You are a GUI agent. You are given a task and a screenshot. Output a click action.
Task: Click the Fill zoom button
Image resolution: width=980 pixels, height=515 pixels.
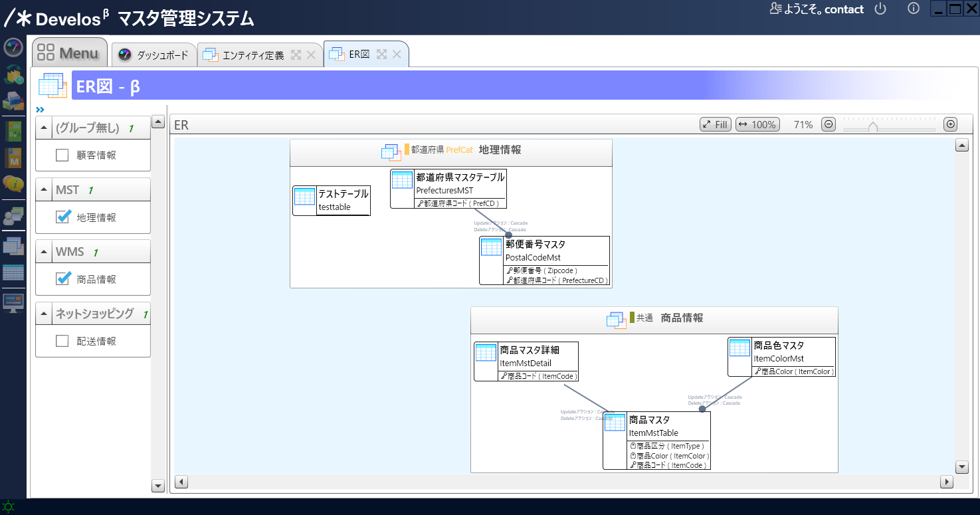click(x=716, y=124)
